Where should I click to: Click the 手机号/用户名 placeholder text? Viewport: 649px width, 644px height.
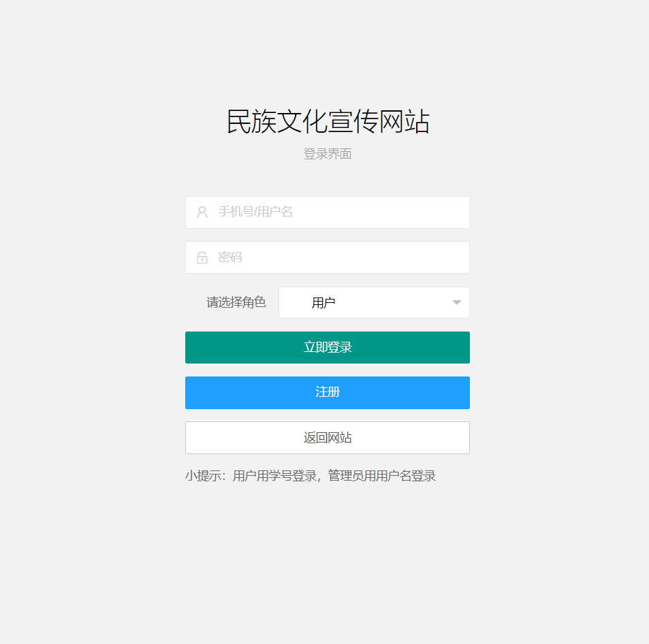point(255,212)
